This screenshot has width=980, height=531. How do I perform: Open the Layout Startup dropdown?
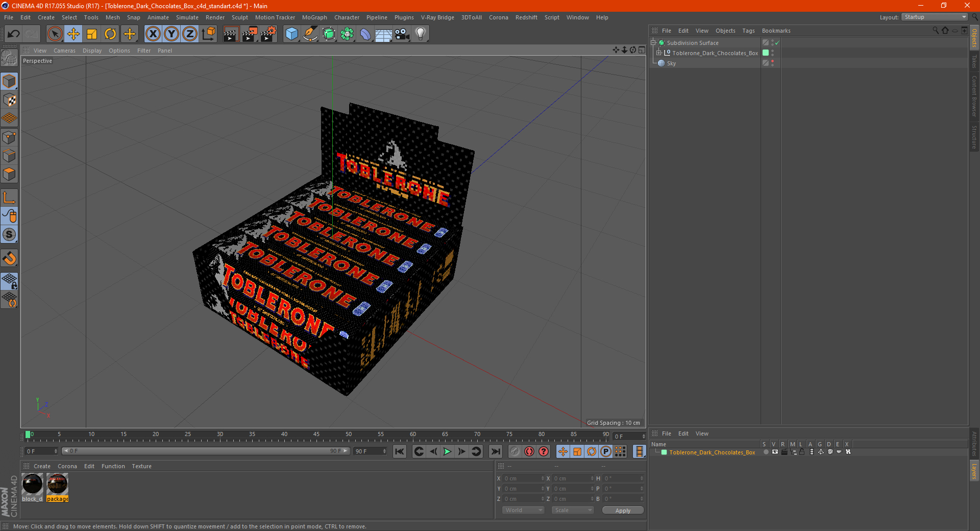pos(935,17)
